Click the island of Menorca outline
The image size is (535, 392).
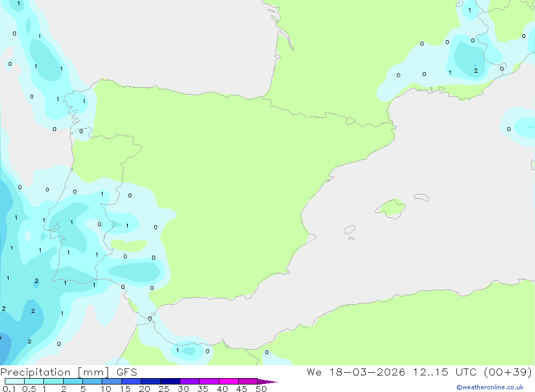click(x=422, y=197)
